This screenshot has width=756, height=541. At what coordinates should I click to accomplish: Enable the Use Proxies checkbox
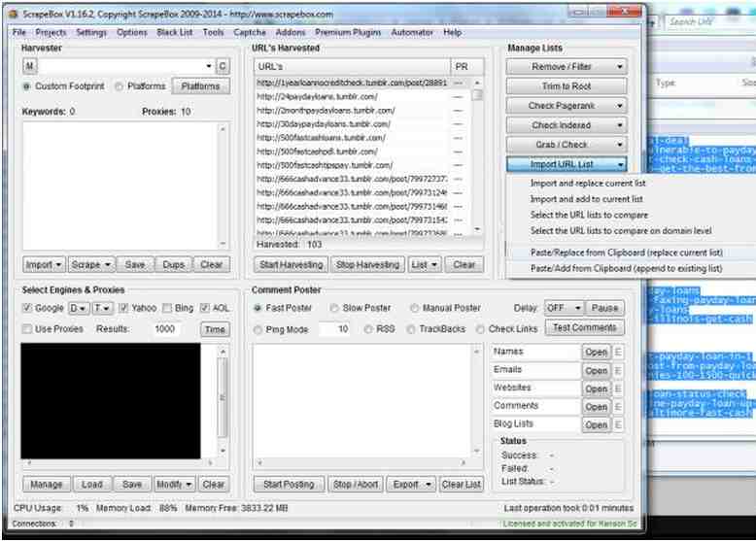point(27,329)
